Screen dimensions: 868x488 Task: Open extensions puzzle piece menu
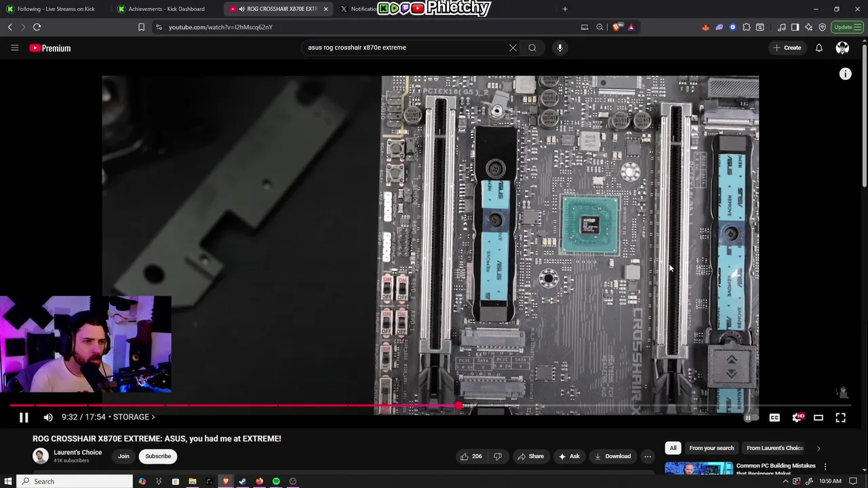click(747, 27)
